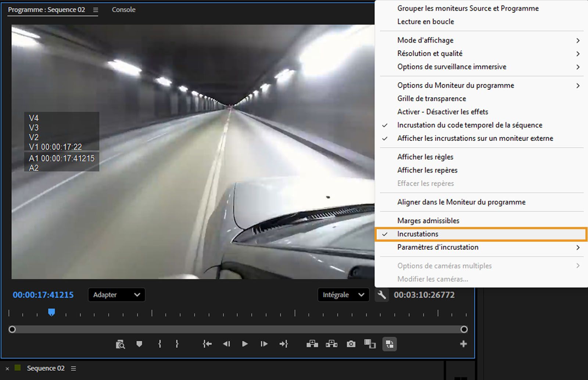Screen dimensions: 588x380
Task: Open Comparison View with the magnifier icon
Action: click(x=121, y=344)
